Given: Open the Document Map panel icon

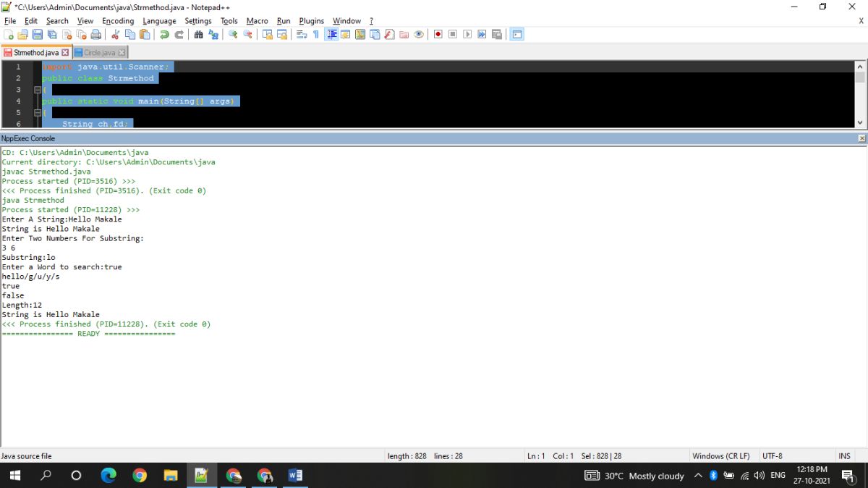Looking at the screenshot, I should pyautogui.click(x=360, y=34).
